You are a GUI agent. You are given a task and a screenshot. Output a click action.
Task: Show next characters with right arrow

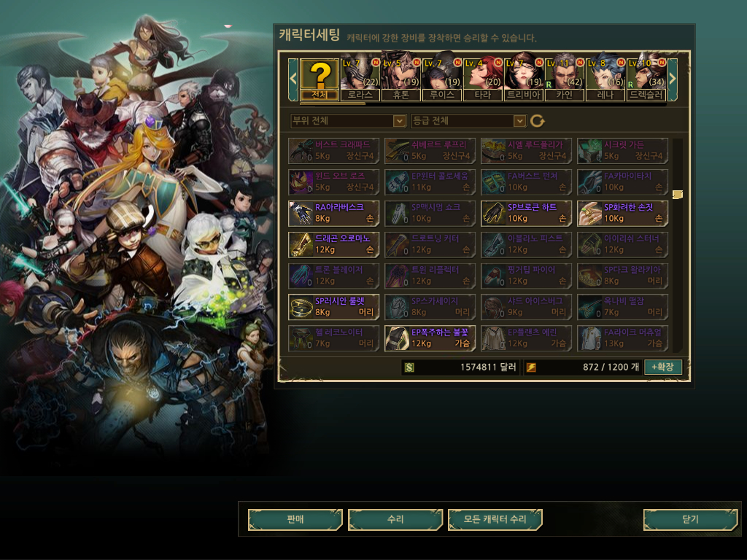(672, 79)
